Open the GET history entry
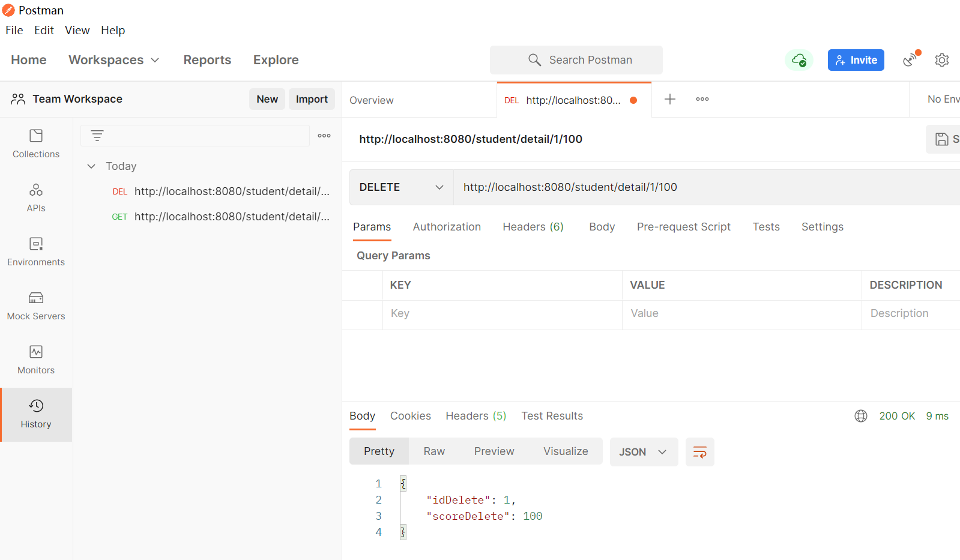The image size is (960, 560). [221, 217]
